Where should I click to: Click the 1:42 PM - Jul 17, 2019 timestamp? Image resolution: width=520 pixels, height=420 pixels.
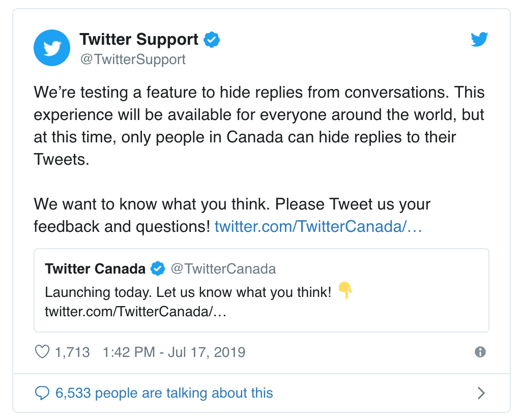tap(174, 352)
